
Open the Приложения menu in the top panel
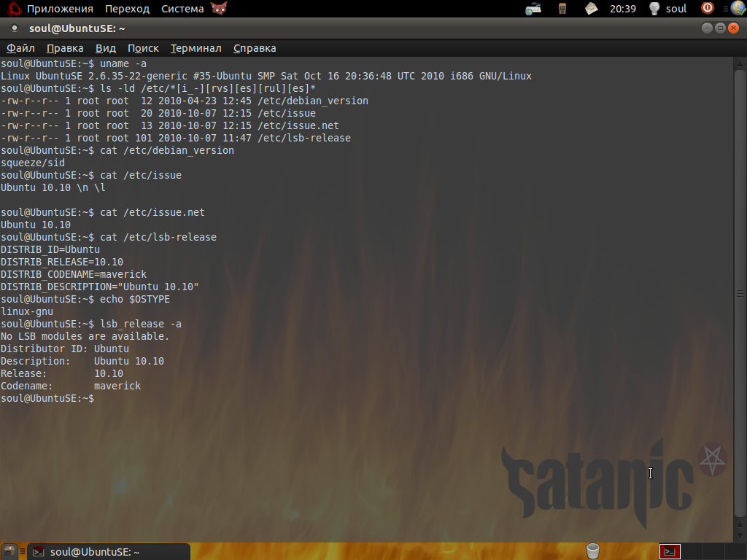click(x=60, y=9)
